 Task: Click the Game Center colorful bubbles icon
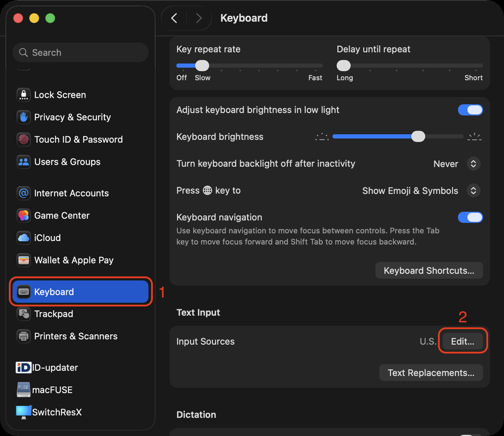pyautogui.click(x=24, y=216)
